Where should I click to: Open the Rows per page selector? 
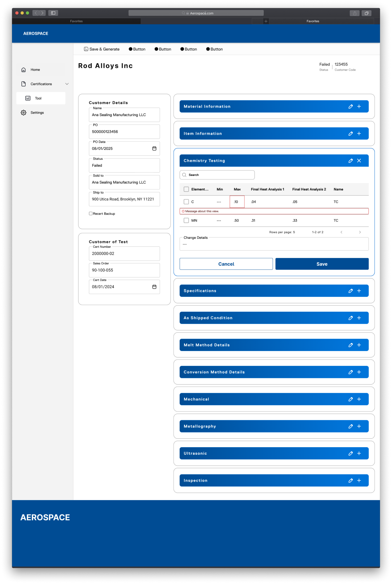coord(282,232)
